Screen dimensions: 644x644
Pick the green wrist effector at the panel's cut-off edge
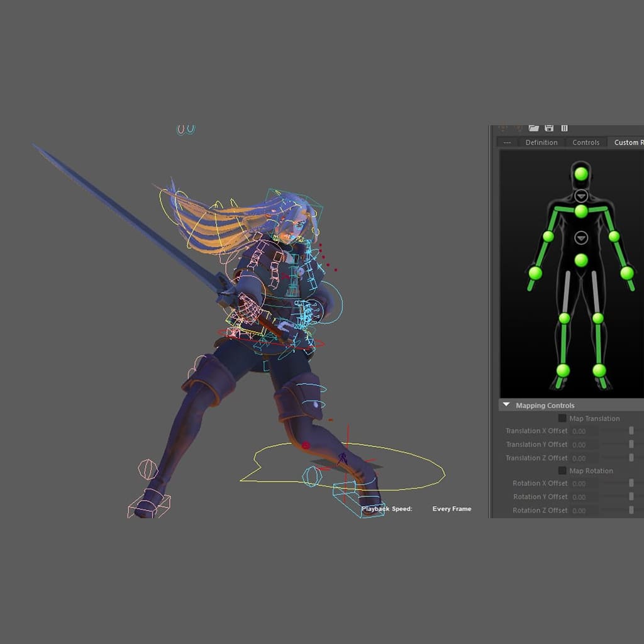click(627, 273)
